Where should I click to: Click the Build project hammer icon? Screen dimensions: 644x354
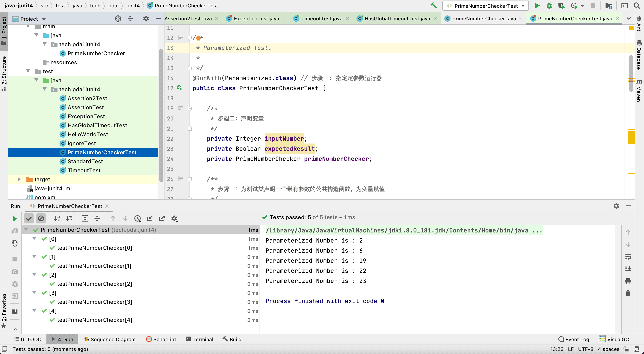[x=433, y=6]
